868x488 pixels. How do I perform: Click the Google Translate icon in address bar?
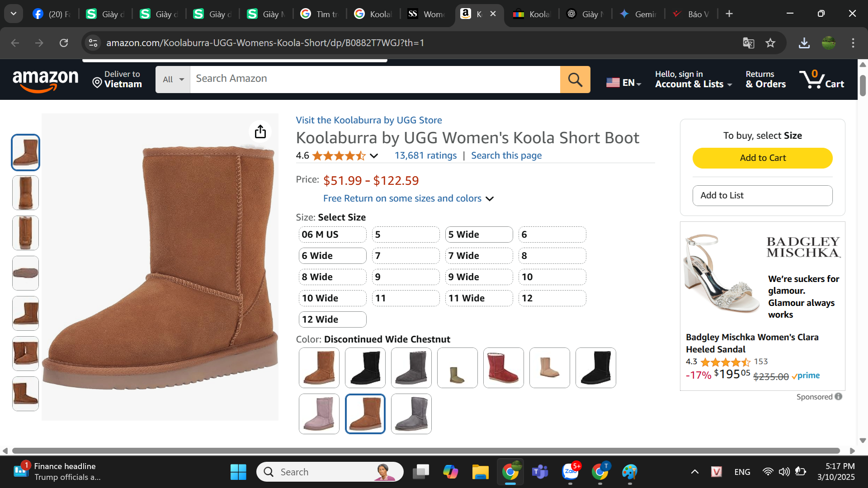pos(748,43)
